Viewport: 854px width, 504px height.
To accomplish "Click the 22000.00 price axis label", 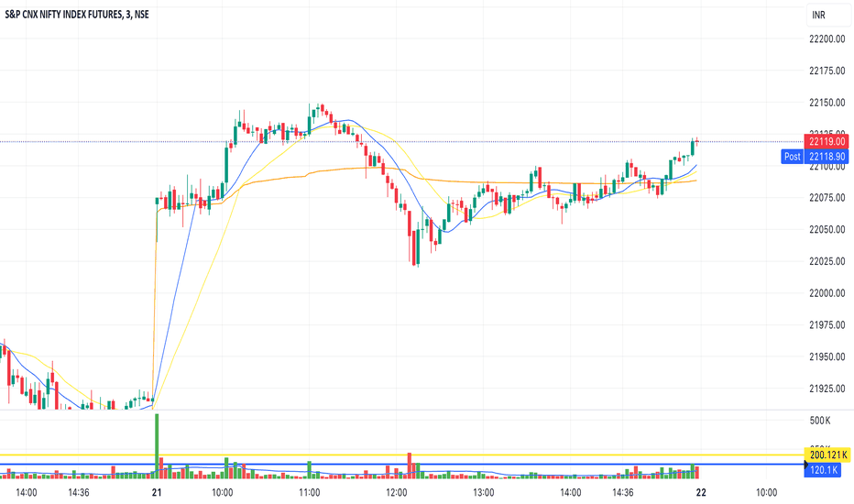I will click(x=827, y=293).
